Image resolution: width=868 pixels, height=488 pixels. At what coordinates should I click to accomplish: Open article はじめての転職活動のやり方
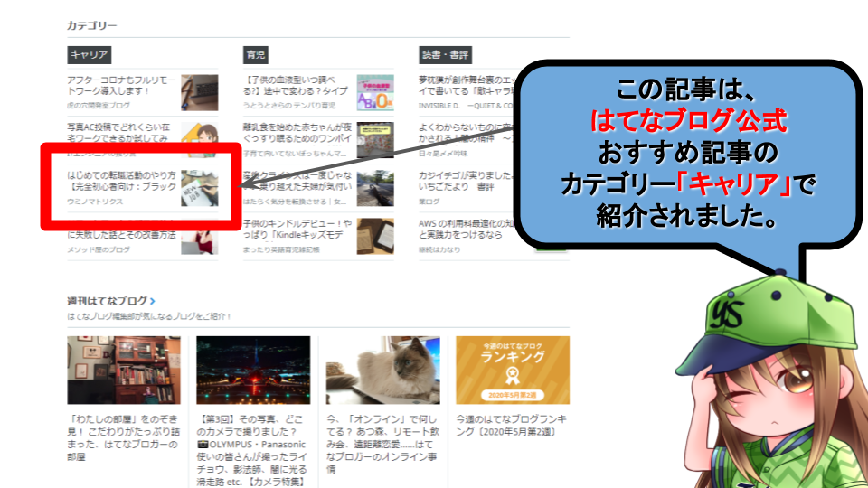(x=121, y=181)
